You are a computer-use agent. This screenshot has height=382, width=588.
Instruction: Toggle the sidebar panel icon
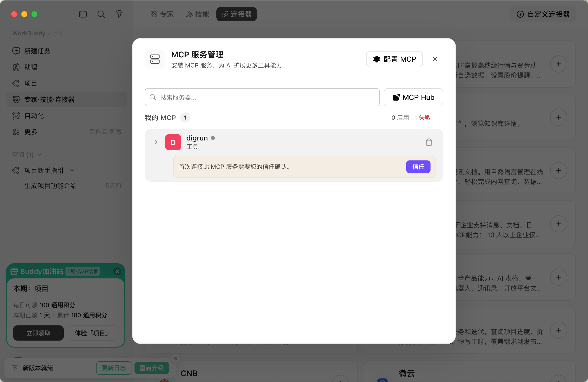pos(83,14)
